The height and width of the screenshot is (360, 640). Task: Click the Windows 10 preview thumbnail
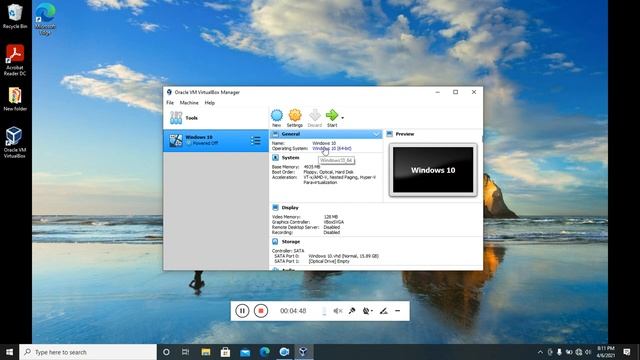coord(433,170)
